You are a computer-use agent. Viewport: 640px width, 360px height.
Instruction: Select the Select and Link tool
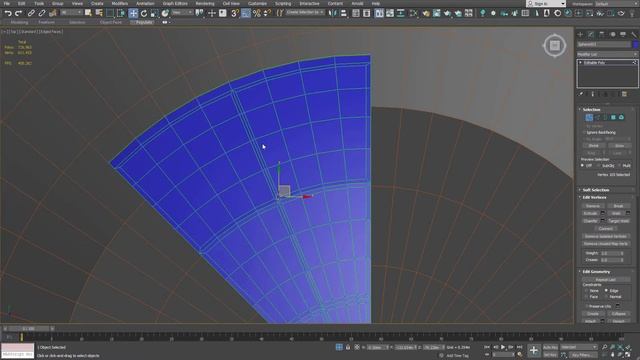(31, 13)
